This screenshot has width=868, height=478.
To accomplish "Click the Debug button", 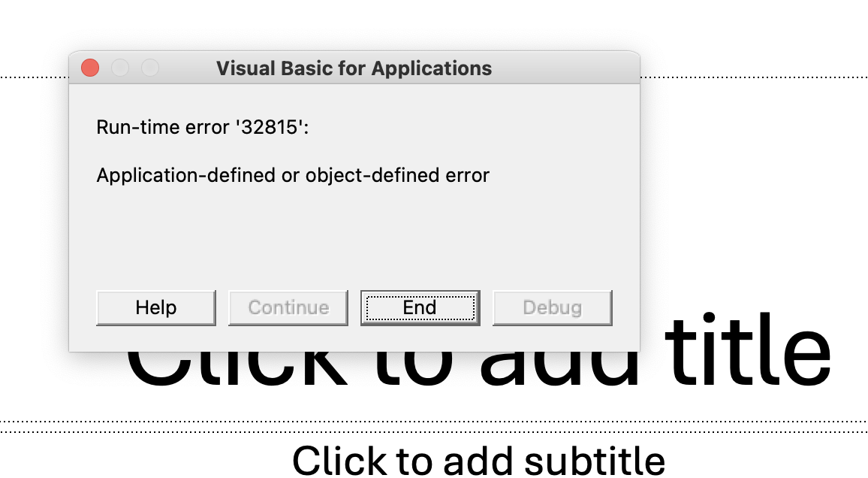I will 552,307.
